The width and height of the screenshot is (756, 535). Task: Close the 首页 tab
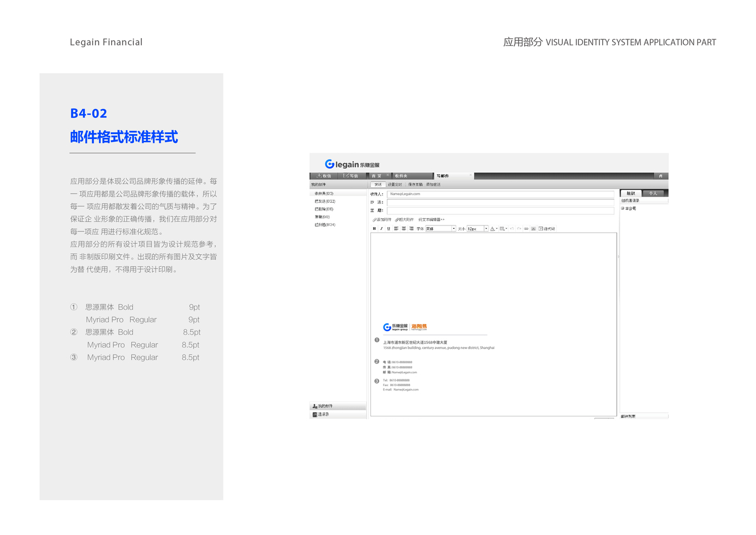coord(388,175)
